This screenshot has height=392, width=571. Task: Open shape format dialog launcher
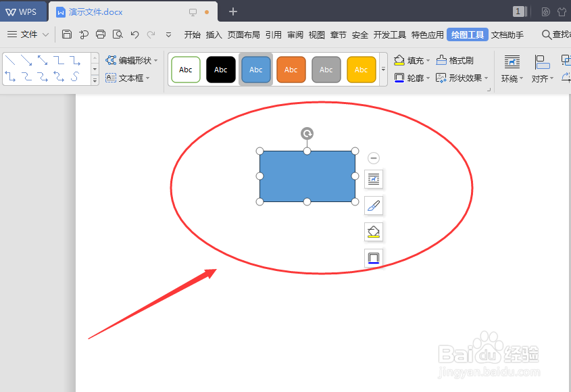(489, 90)
